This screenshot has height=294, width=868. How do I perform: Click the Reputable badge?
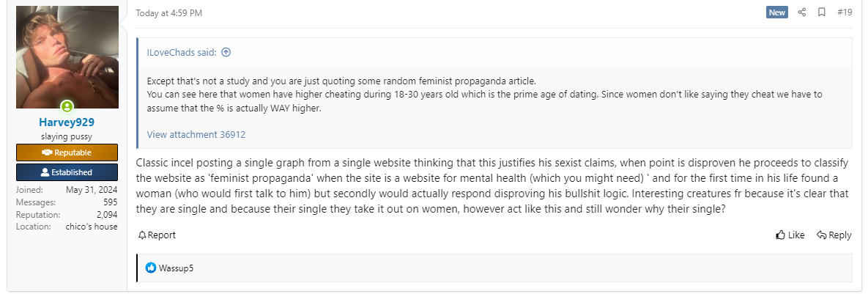pos(67,152)
